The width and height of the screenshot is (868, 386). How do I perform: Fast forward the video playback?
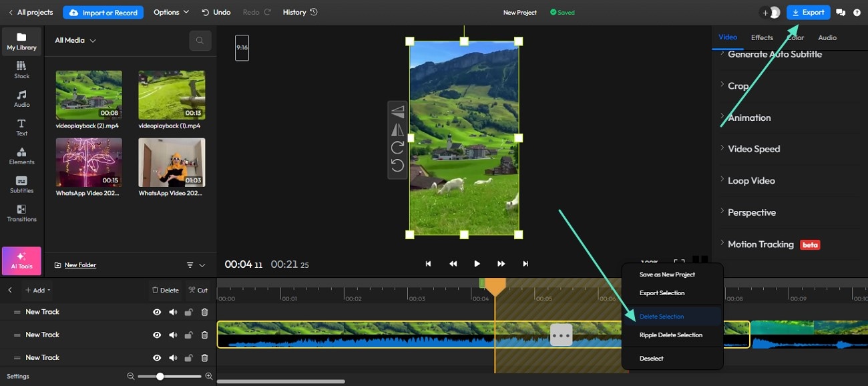[x=501, y=264]
